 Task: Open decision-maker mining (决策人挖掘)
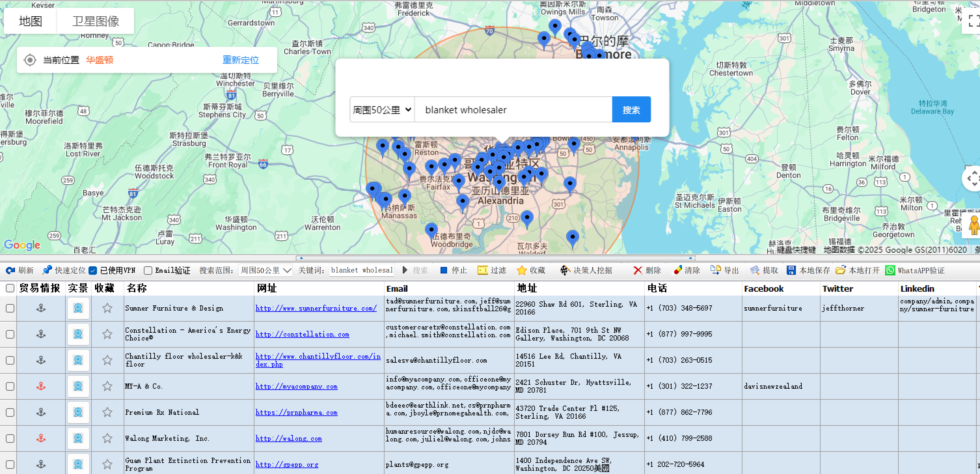pos(586,270)
